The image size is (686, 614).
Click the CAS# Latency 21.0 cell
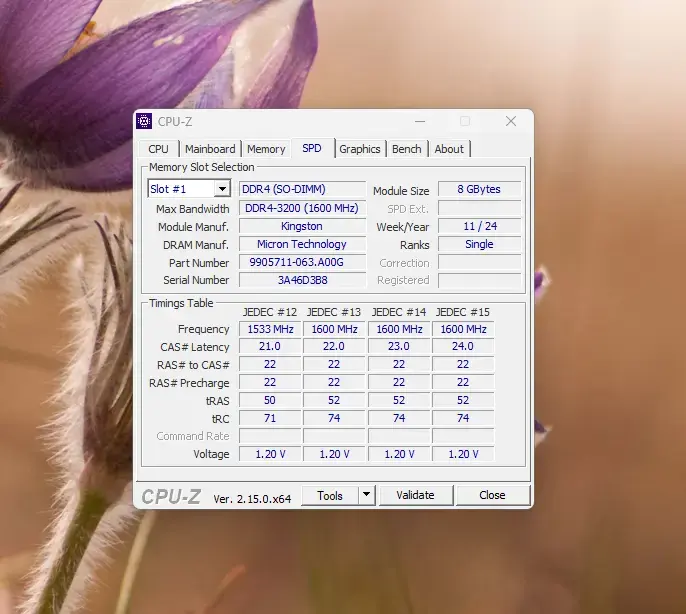(x=270, y=346)
